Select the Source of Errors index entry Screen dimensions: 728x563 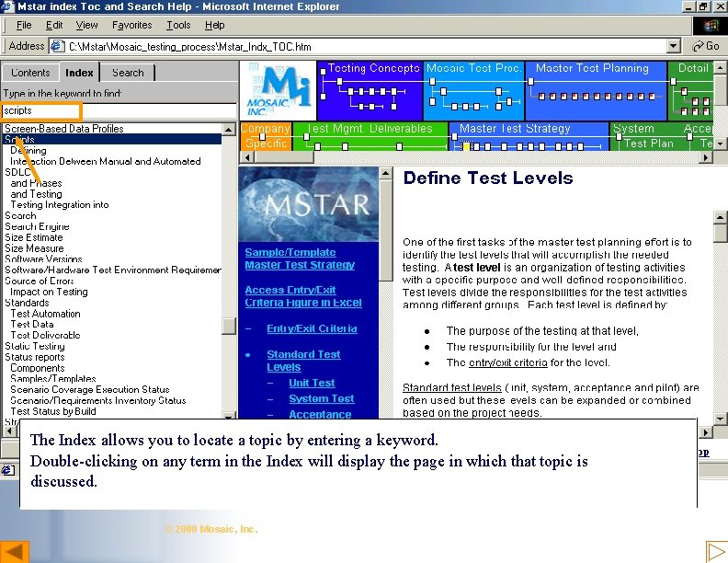click(x=39, y=281)
